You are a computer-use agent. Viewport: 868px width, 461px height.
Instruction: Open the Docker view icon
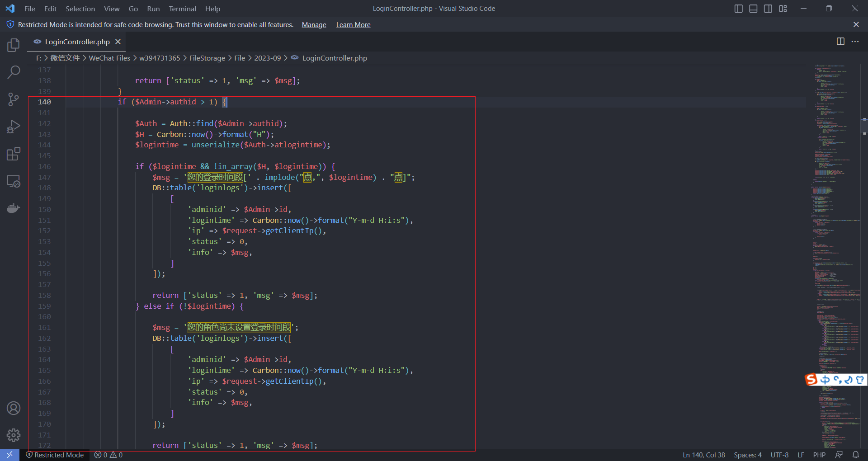point(14,208)
